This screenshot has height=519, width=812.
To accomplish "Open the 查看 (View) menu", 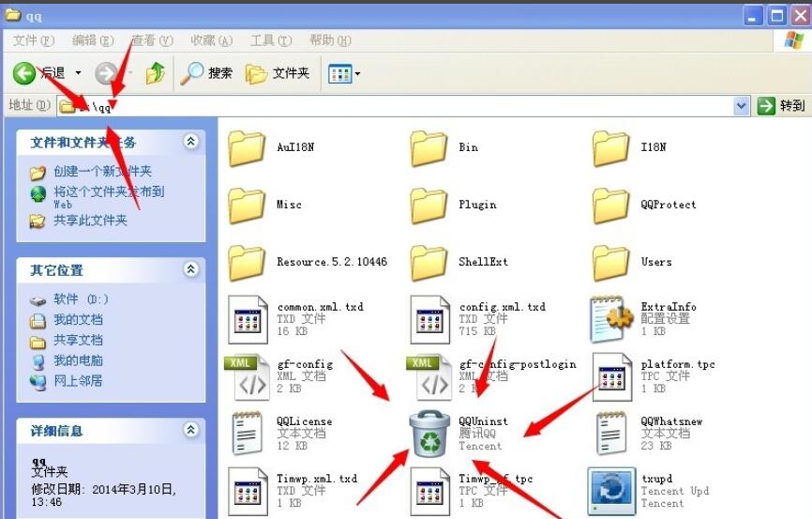I will coord(152,40).
